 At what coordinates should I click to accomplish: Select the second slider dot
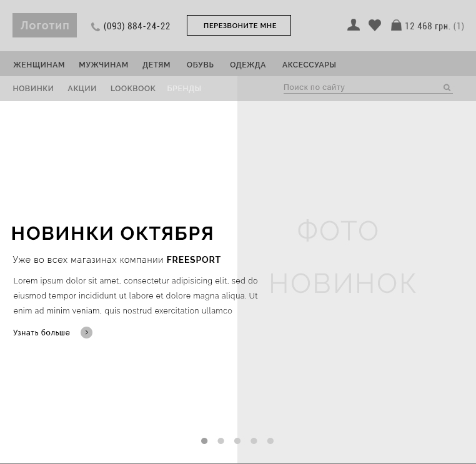221,441
